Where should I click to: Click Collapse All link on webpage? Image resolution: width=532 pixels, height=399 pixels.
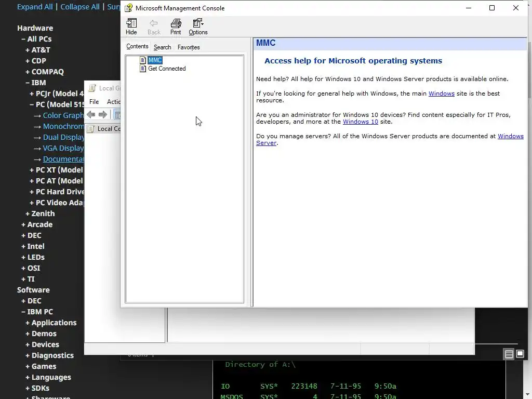click(x=79, y=7)
